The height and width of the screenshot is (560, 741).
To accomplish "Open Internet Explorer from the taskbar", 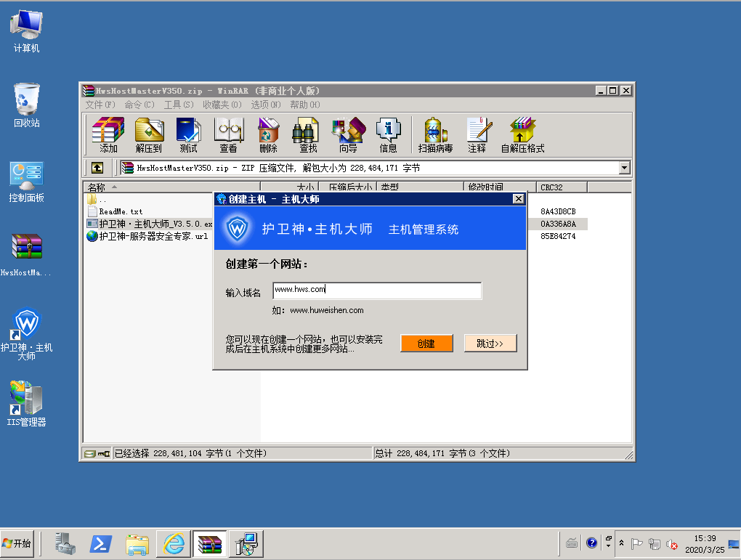I will click(174, 543).
